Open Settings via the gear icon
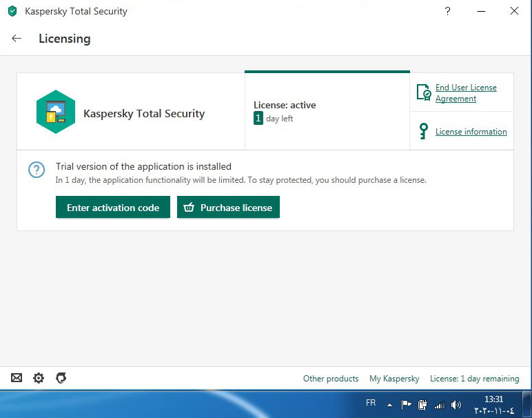The image size is (532, 418). [39, 377]
